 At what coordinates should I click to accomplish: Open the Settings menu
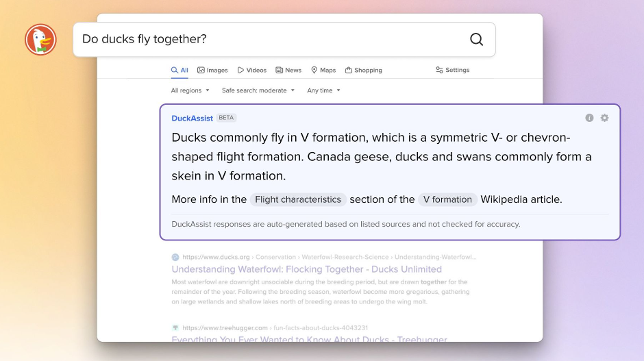[x=453, y=70]
